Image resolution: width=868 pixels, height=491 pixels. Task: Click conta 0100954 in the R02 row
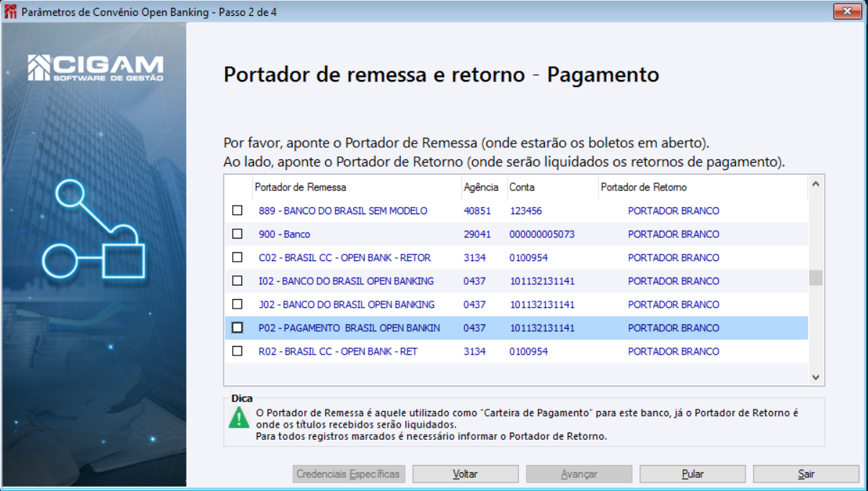click(528, 351)
